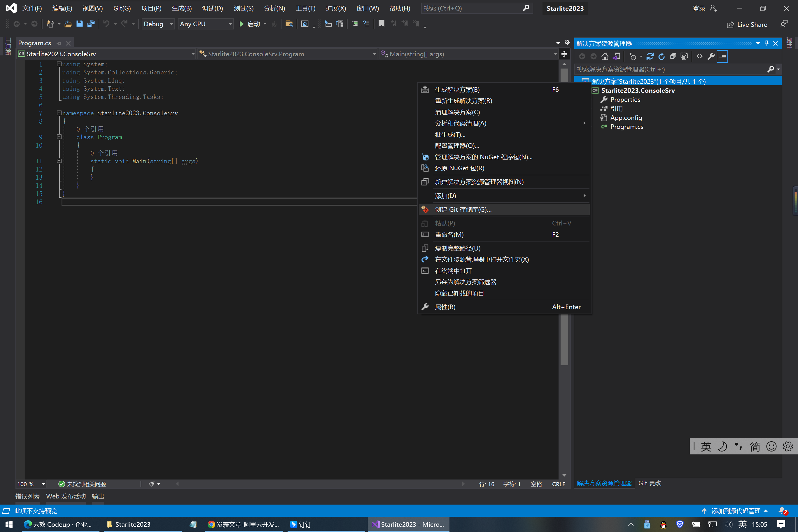This screenshot has width=798, height=532.
Task: Refresh the Solution Explorer
Action: pos(661,56)
